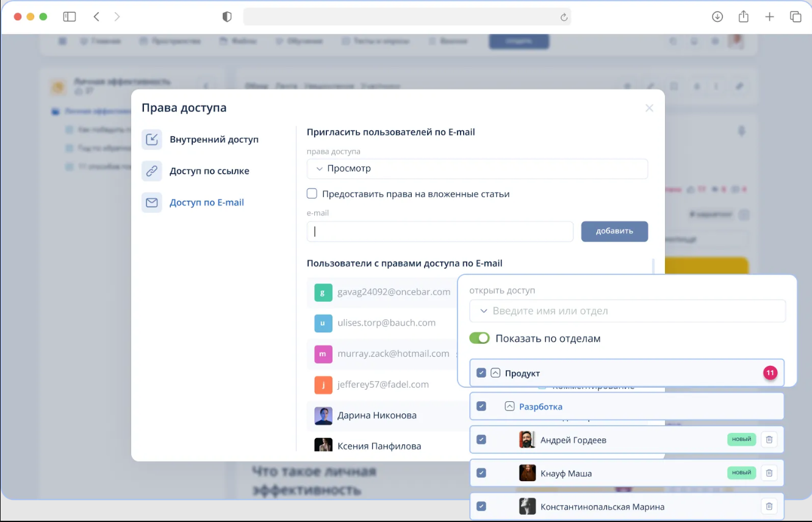This screenshot has width=812, height=522.
Task: Open the Просмотр access rights dropdown
Action: (x=477, y=169)
